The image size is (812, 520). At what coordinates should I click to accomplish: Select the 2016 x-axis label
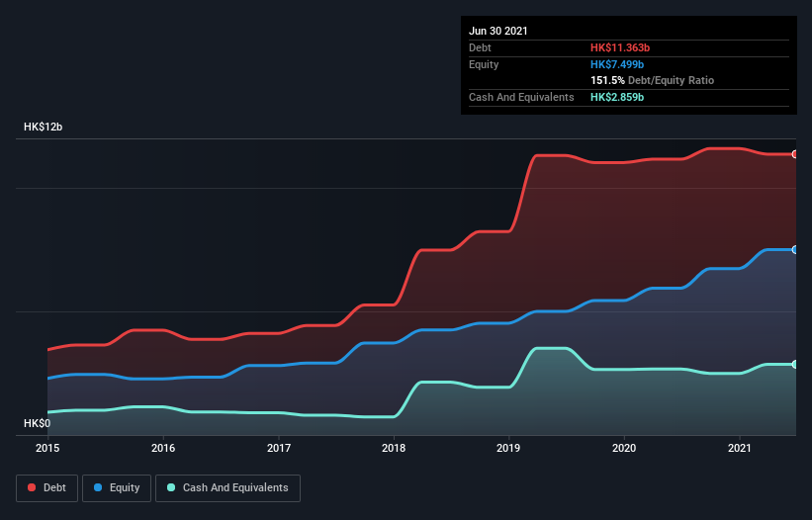pyautogui.click(x=163, y=448)
